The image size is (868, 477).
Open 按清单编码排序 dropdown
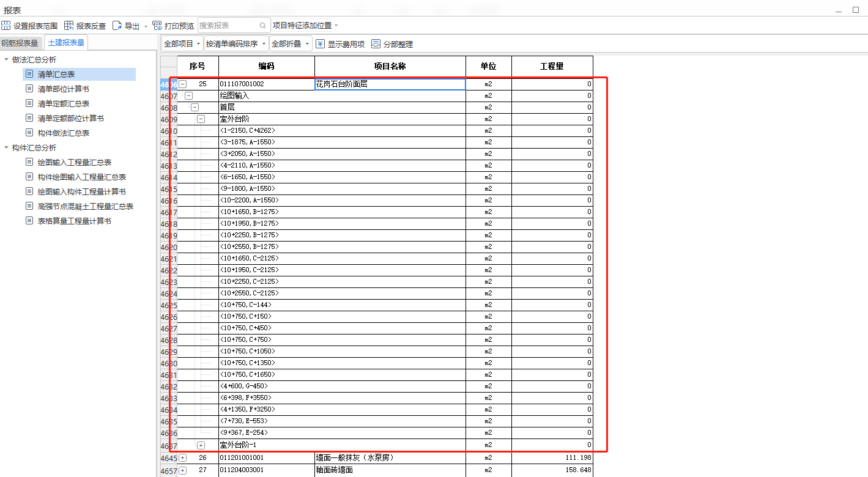pos(236,44)
